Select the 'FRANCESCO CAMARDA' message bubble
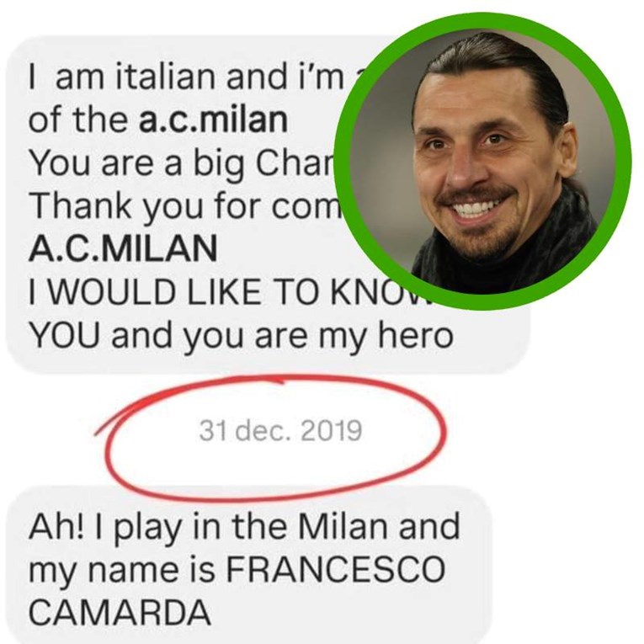Viewport: 644px width, 644px height. point(249,565)
